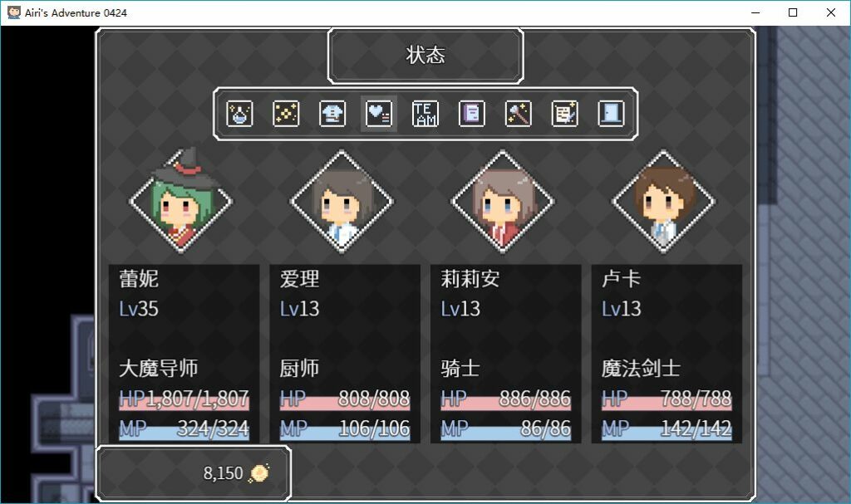Open 莉莉安's 骑士 status card
The height and width of the screenshot is (504, 851).
[506, 354]
